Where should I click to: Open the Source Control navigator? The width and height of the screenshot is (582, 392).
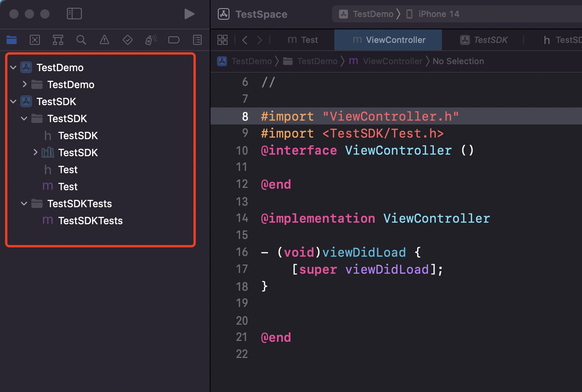coord(35,39)
